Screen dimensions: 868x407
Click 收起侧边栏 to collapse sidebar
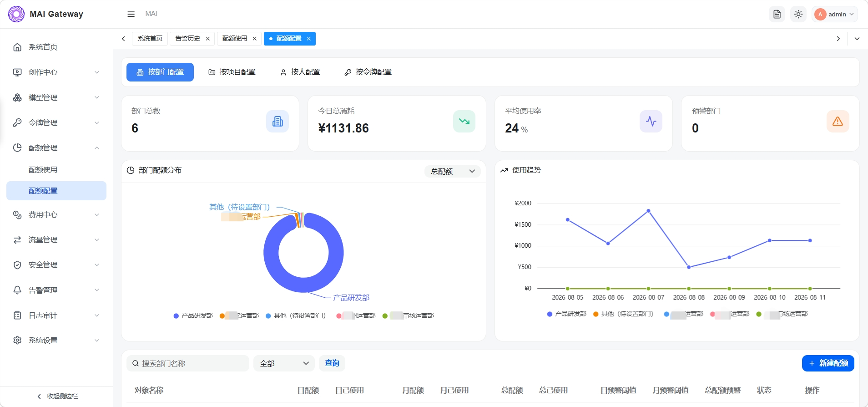click(x=57, y=397)
